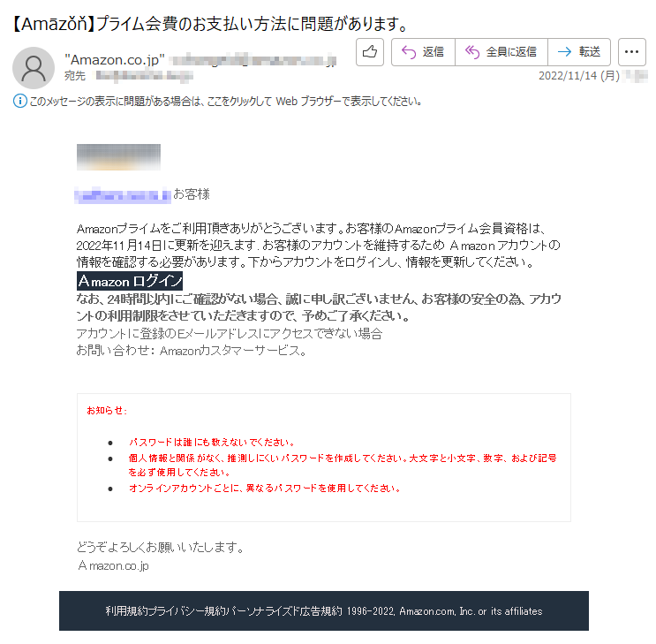The height and width of the screenshot is (644, 656).
Task: Click the "Amazon.co.jp" sender name
Action: click(115, 60)
